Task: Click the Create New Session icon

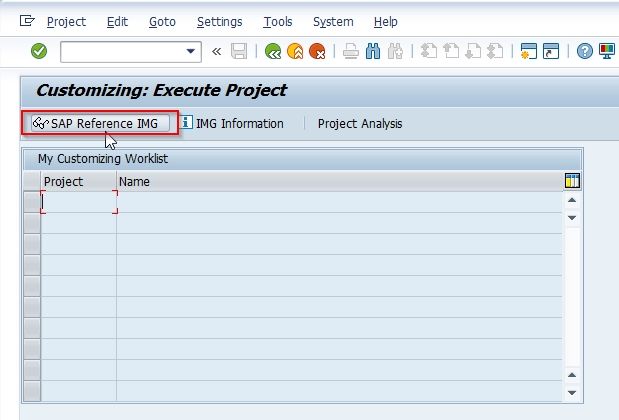Action: [x=529, y=51]
